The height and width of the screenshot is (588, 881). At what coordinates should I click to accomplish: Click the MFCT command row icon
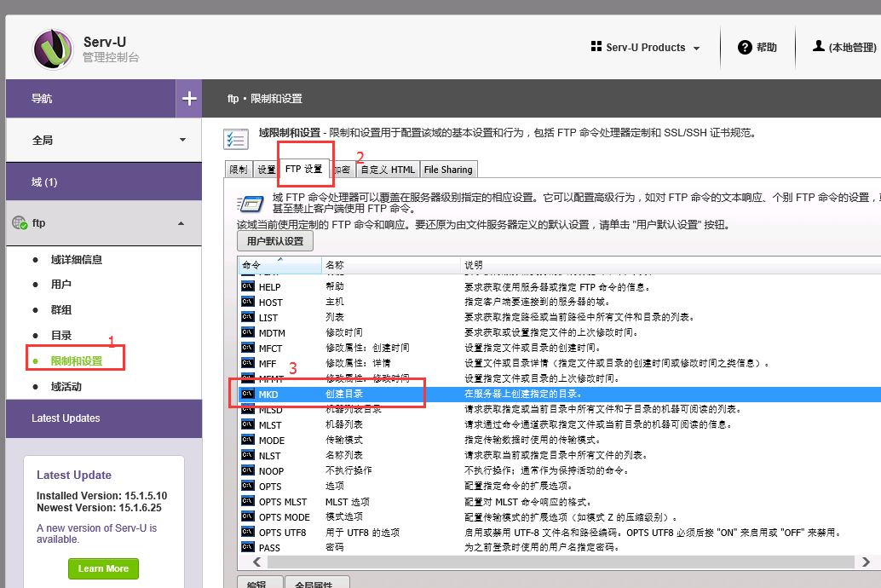(x=248, y=348)
